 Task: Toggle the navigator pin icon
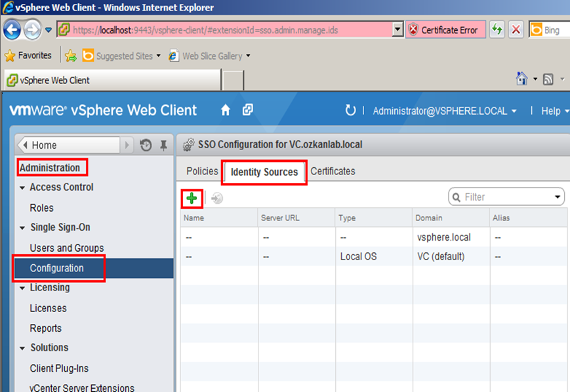pos(163,146)
